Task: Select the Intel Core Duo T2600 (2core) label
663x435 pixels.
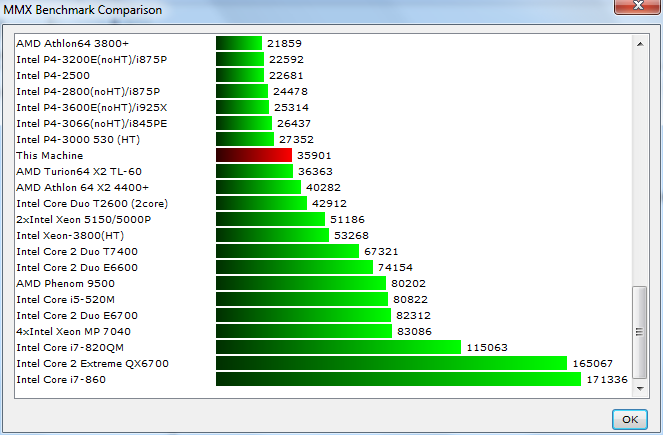Action: point(92,204)
